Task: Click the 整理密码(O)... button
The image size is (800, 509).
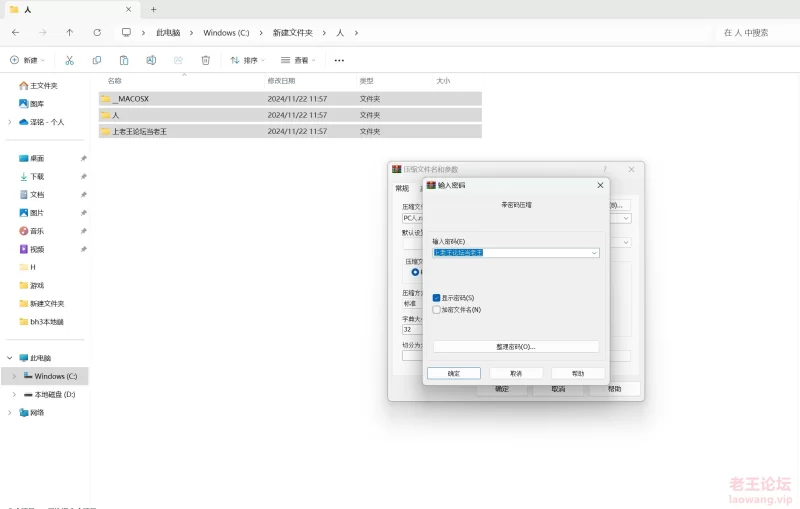Action: point(516,347)
